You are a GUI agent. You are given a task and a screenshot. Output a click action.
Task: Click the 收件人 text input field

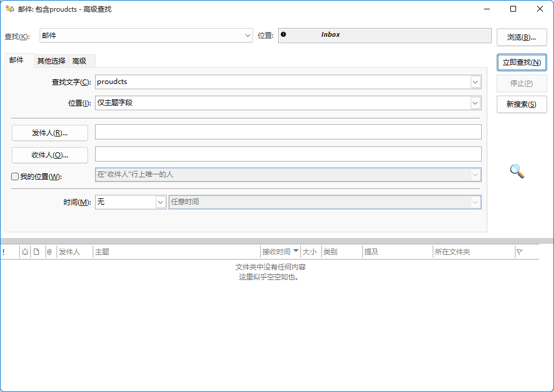(288, 154)
